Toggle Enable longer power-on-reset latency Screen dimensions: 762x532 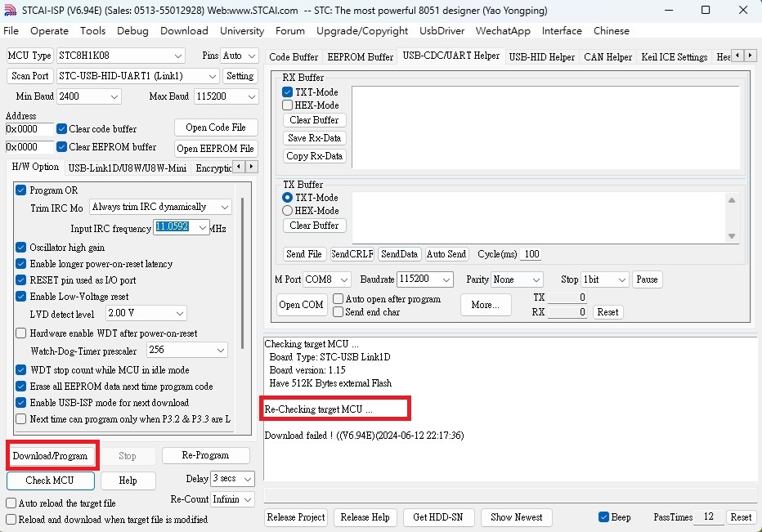coord(21,264)
